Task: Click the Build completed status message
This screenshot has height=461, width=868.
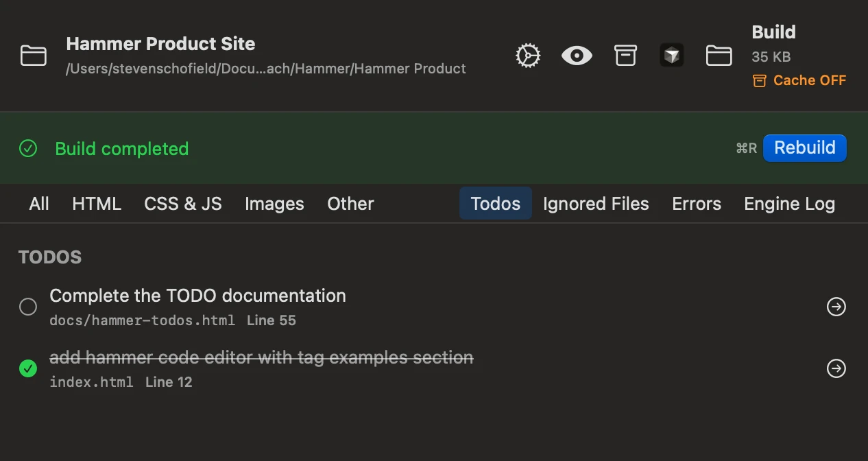Action: click(122, 148)
